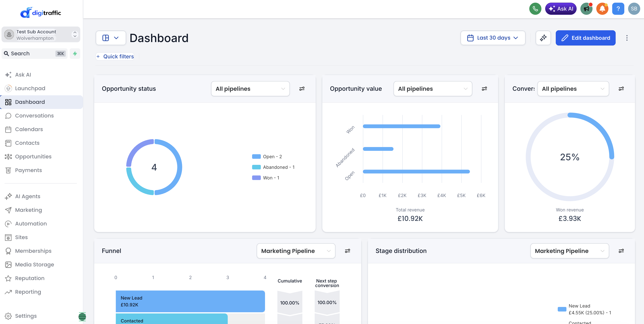The width and height of the screenshot is (644, 324).
Task: Go to Opportunities in the sidebar
Action: [41, 156]
